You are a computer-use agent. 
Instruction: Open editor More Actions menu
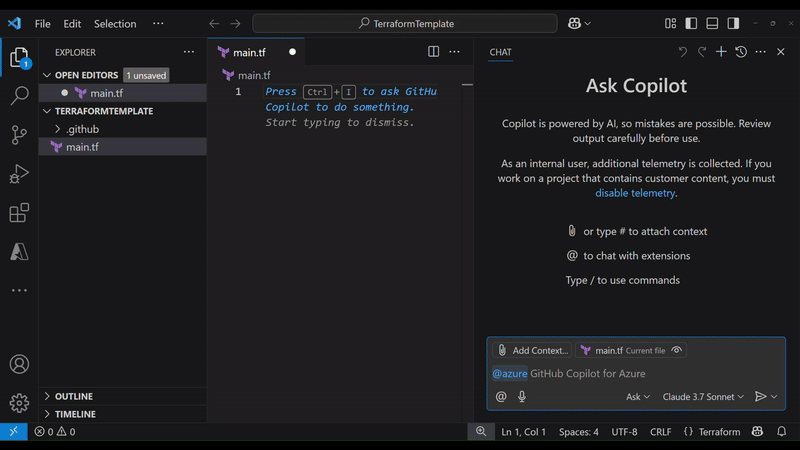(454, 52)
